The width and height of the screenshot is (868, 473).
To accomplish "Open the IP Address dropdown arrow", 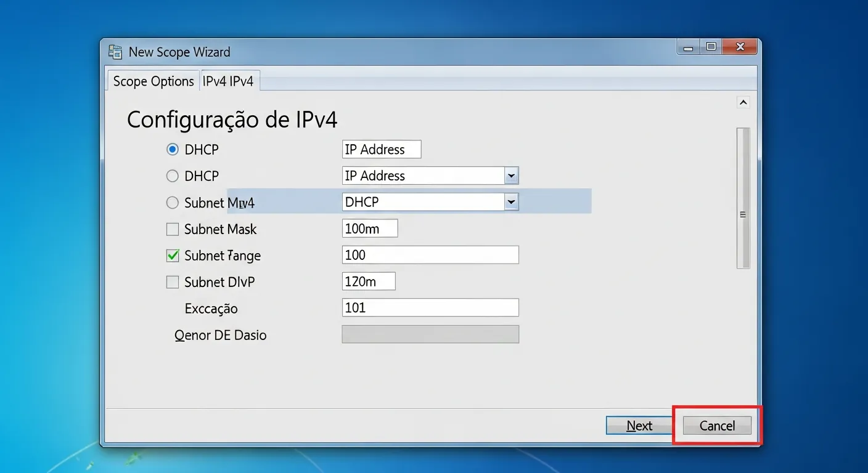I will (511, 176).
